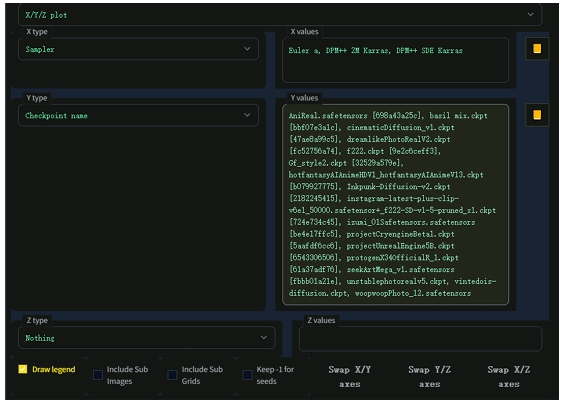The image size is (562, 404).
Task: Click the empty Z values field
Action: coord(420,338)
